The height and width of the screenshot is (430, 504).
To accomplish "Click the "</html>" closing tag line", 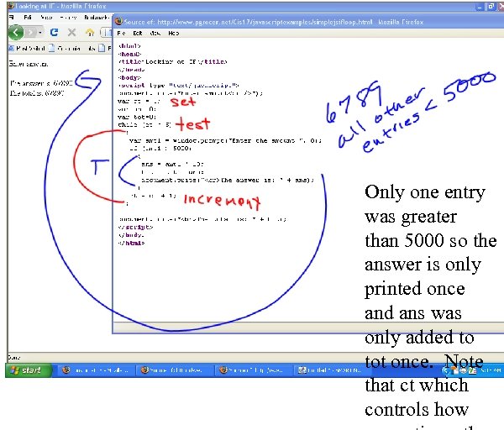I will tap(132, 243).
